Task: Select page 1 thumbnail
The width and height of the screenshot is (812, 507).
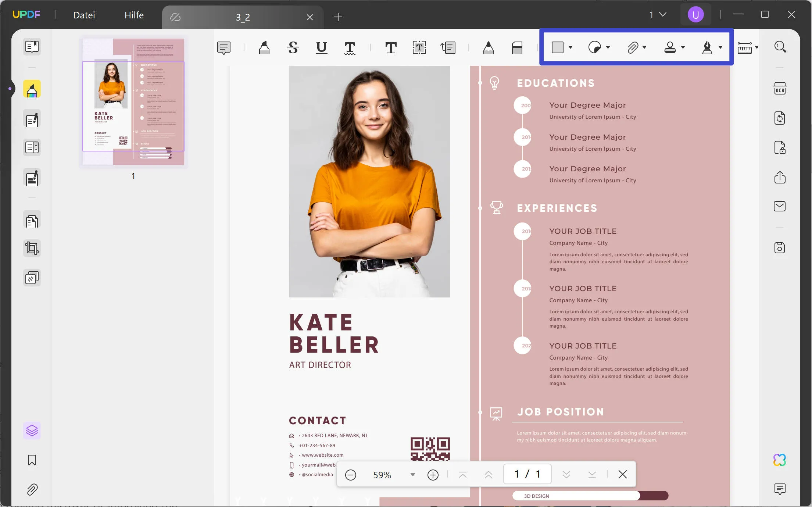Action: (133, 102)
